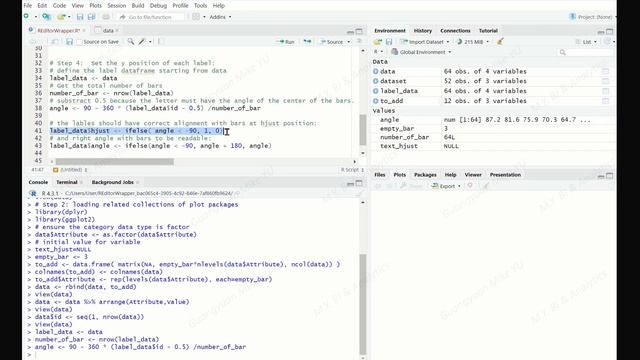Click the Environment search box
640x360 pixels.
click(585, 52)
